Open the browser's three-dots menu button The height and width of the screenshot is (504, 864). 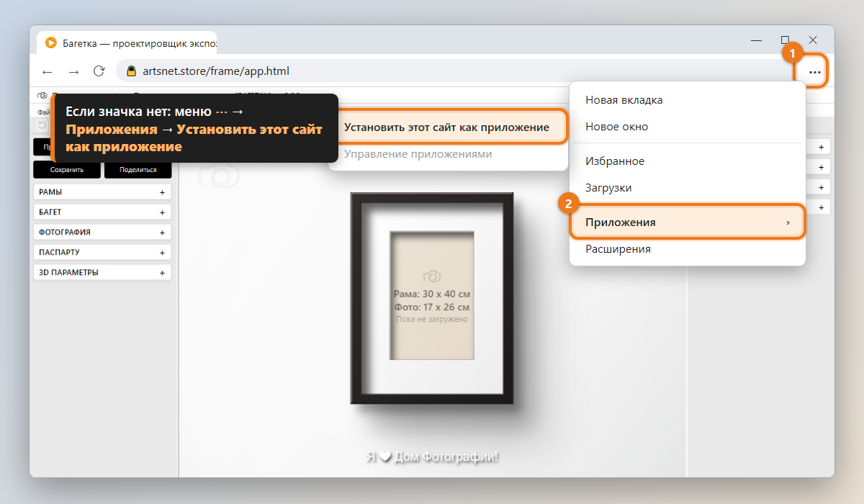[814, 72]
